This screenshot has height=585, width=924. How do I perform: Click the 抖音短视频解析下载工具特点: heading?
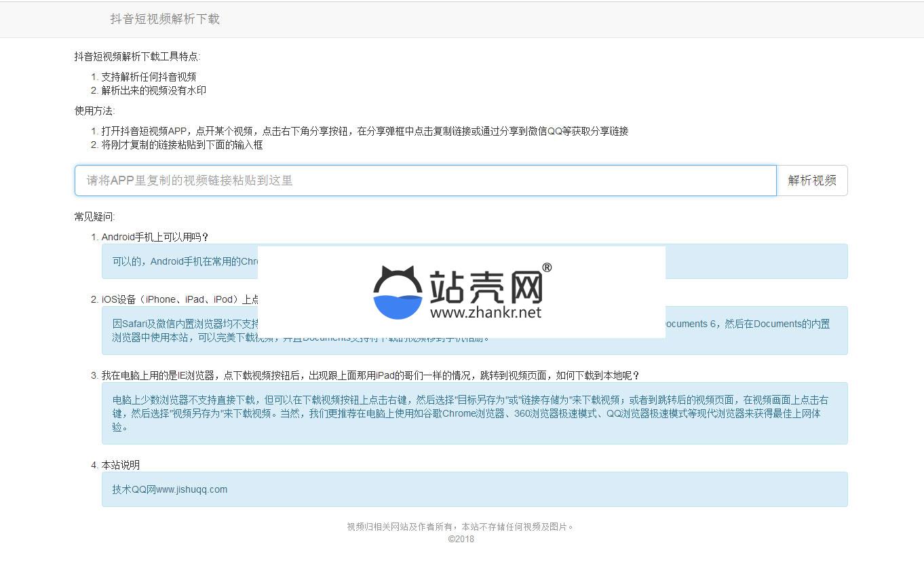click(137, 56)
